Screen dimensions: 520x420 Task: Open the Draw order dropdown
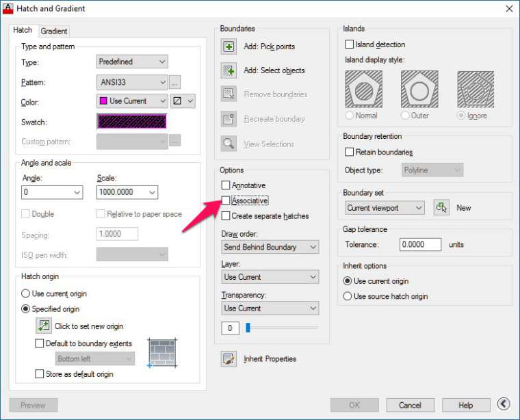[270, 247]
